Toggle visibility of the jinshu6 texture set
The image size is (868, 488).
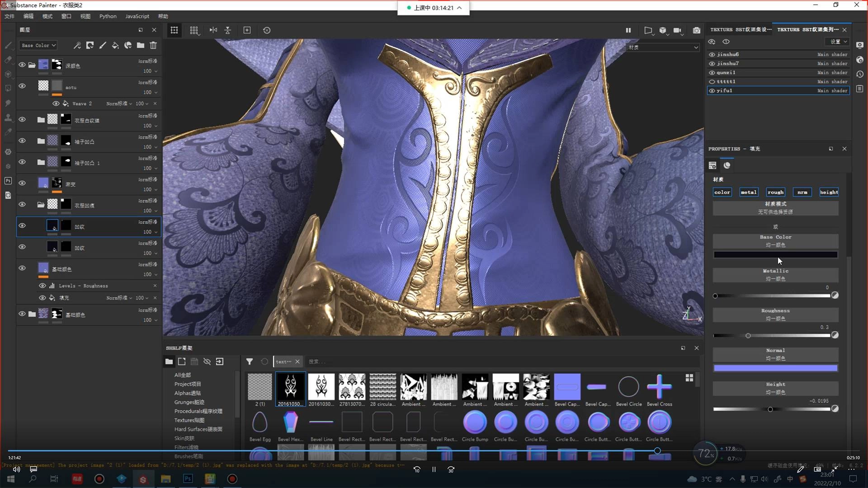point(712,54)
